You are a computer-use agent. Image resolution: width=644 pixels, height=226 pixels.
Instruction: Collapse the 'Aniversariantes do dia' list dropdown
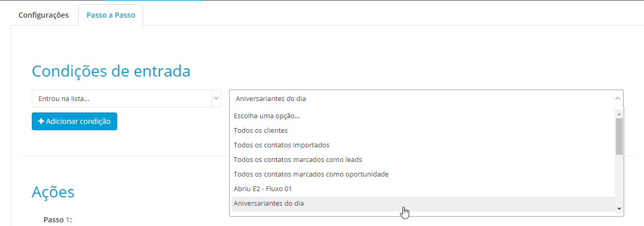pyautogui.click(x=426, y=98)
